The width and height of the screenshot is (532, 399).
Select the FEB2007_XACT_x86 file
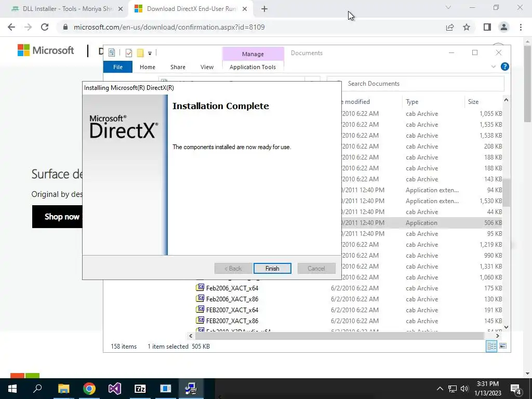tap(232, 321)
